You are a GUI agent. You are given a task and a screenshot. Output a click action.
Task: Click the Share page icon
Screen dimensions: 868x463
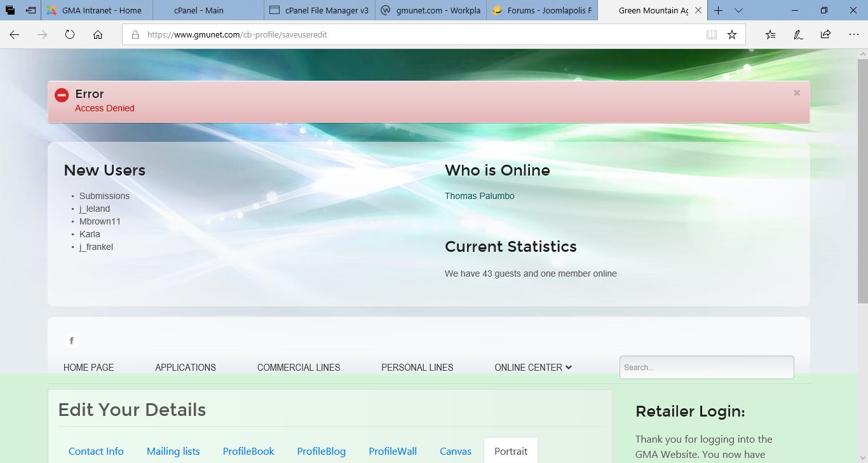click(825, 35)
